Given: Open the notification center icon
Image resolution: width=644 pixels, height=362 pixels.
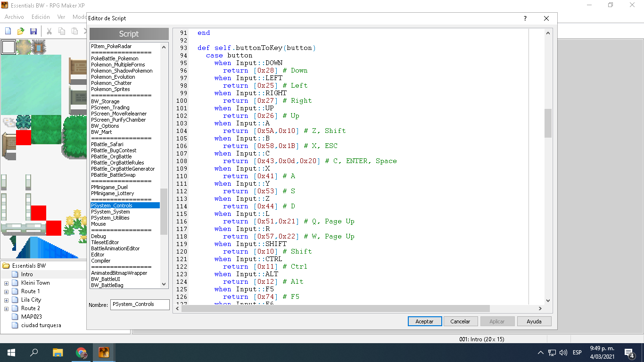Looking at the screenshot, I should pyautogui.click(x=628, y=353).
